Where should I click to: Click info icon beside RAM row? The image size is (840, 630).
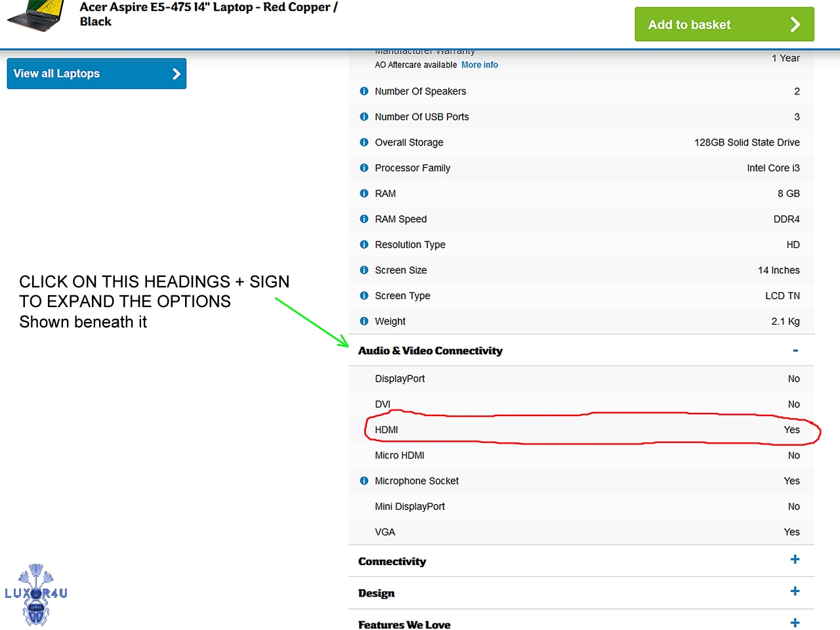click(x=364, y=194)
